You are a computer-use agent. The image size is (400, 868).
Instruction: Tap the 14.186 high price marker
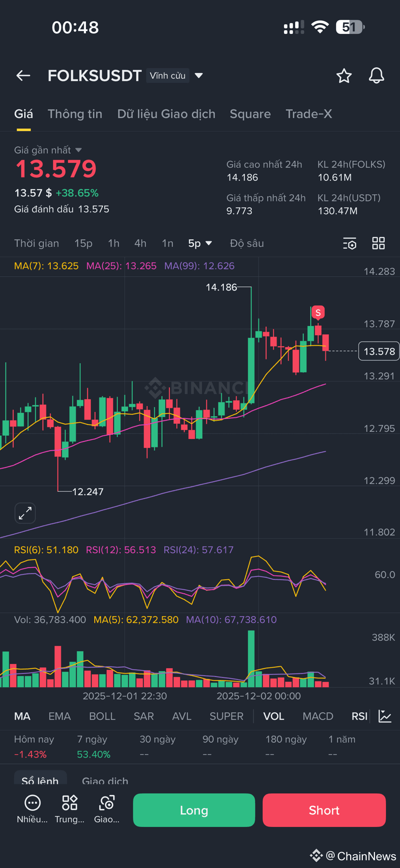pyautogui.click(x=221, y=287)
